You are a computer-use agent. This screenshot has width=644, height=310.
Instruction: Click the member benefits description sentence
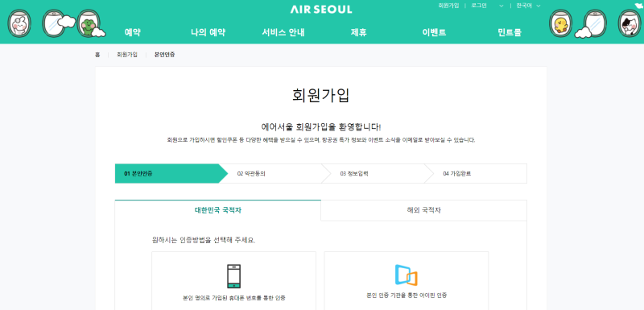tap(320, 140)
